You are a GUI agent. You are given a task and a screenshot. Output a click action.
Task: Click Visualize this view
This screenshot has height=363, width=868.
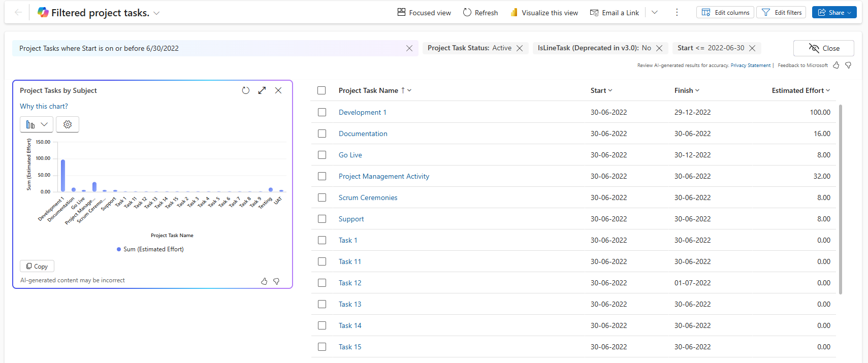tap(544, 13)
